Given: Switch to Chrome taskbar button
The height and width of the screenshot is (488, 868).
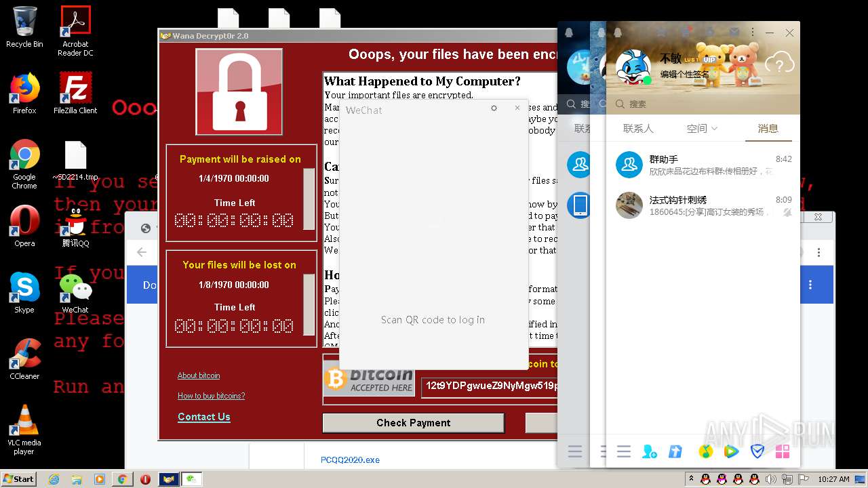Looking at the screenshot, I should [122, 479].
